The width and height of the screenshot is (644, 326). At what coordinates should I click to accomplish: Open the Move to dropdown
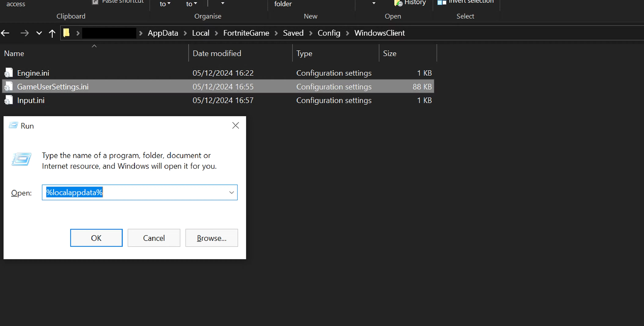point(165,4)
